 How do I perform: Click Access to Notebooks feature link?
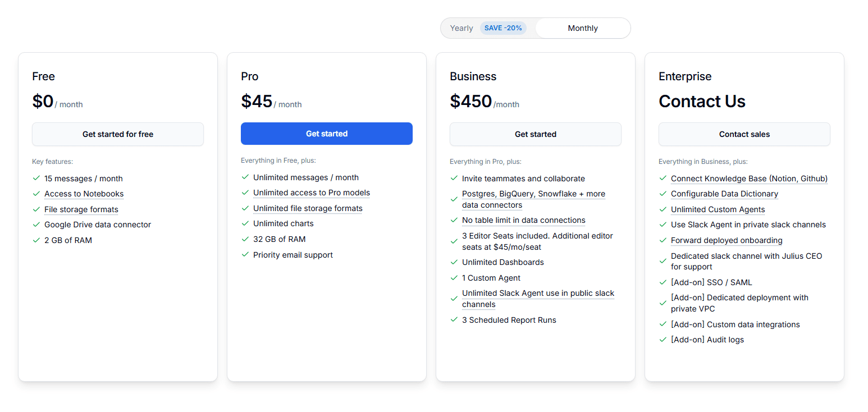point(84,194)
